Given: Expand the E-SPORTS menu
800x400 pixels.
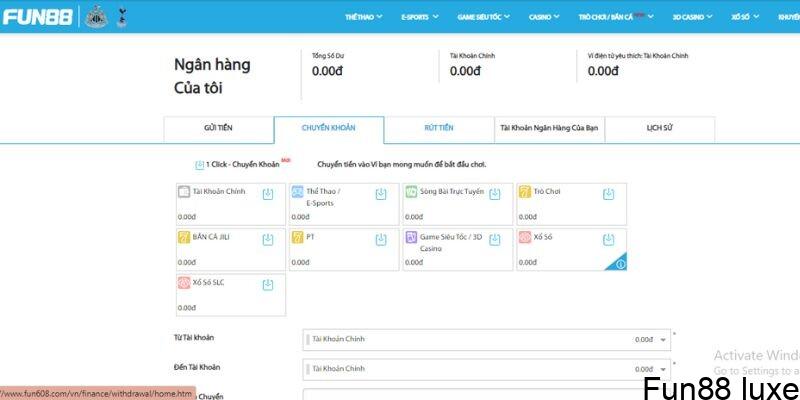Looking at the screenshot, I should pos(419,17).
